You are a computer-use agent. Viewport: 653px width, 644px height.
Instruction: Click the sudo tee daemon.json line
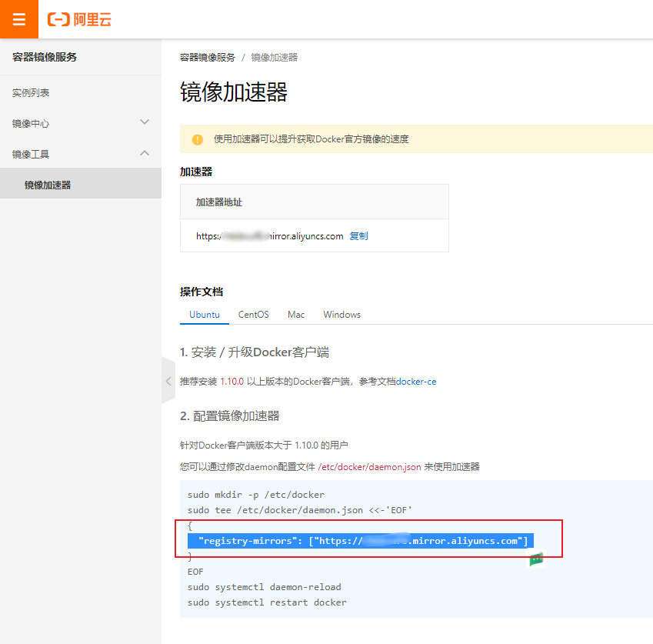[x=300, y=510]
